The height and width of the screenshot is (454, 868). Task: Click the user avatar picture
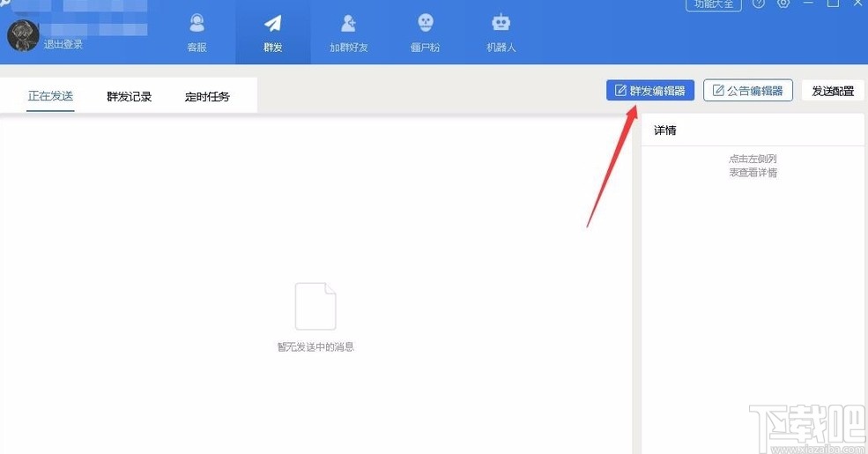(23, 35)
